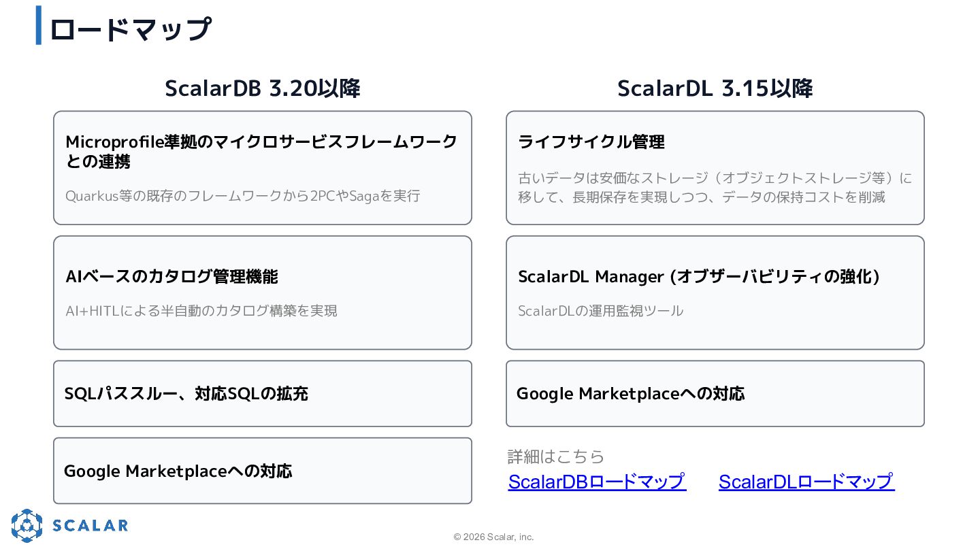Click ScalarDL column's Google Marketplaceへの対応 card
Image resolution: width=980 pixels, height=551 pixels.
click(715, 393)
